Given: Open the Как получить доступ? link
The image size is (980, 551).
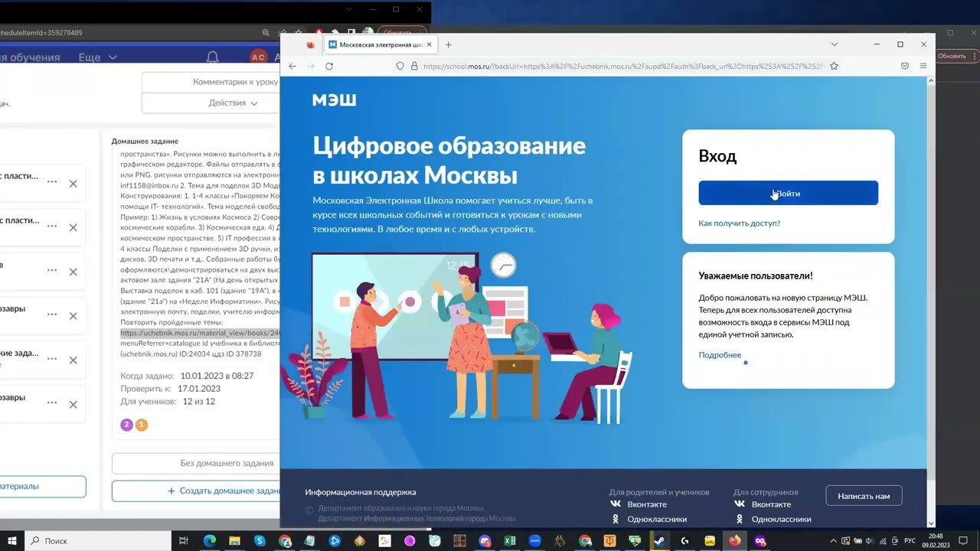Looking at the screenshot, I should (x=739, y=223).
